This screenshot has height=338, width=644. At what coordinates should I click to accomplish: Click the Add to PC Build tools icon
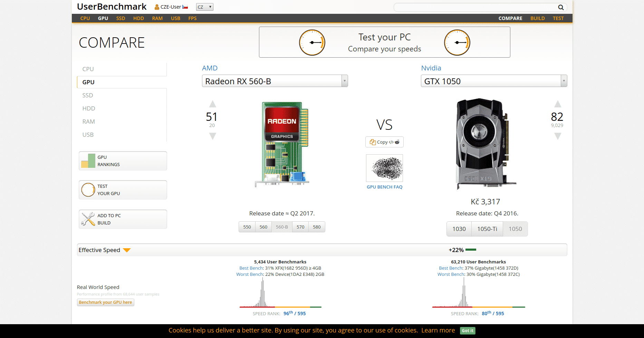pyautogui.click(x=88, y=219)
